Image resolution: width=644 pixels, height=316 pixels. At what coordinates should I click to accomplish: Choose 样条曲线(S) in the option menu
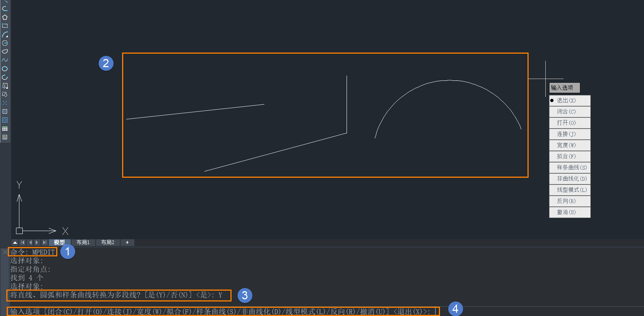[570, 168]
